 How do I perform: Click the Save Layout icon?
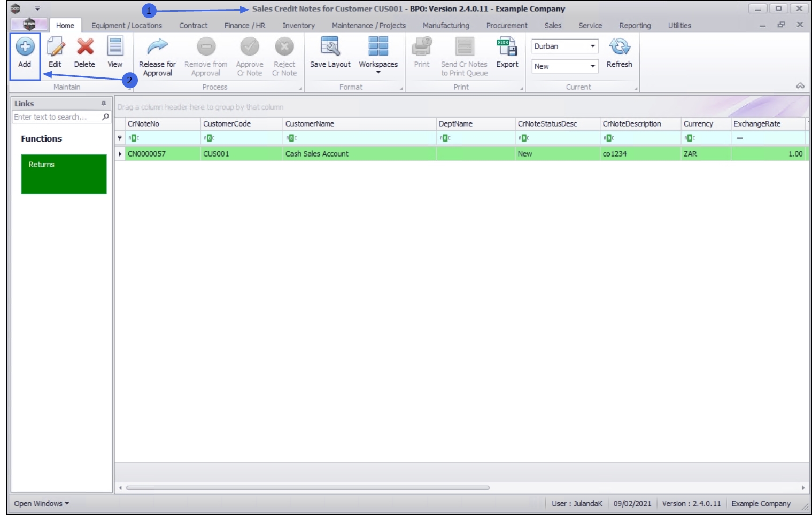(x=330, y=46)
